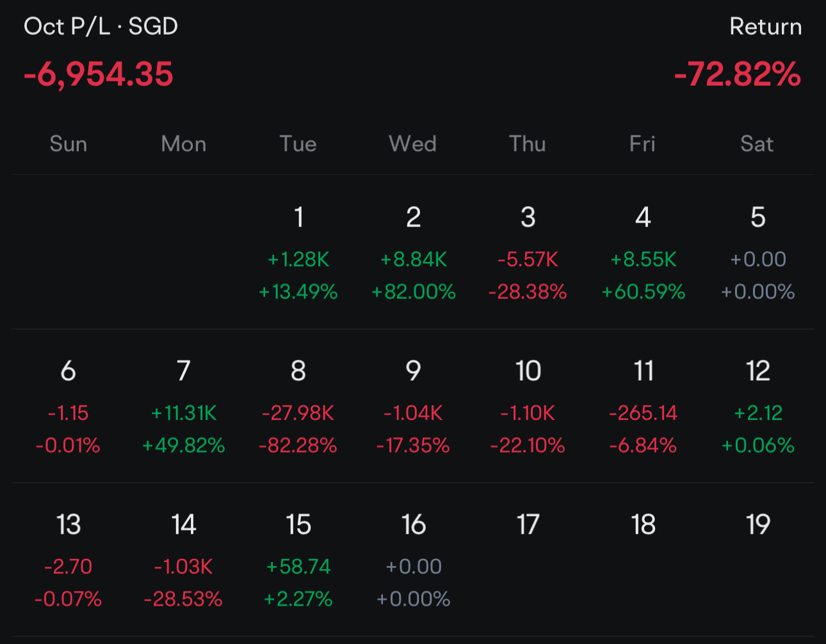Click the +0.06% return value
This screenshot has height=644, width=826.
[x=758, y=446]
